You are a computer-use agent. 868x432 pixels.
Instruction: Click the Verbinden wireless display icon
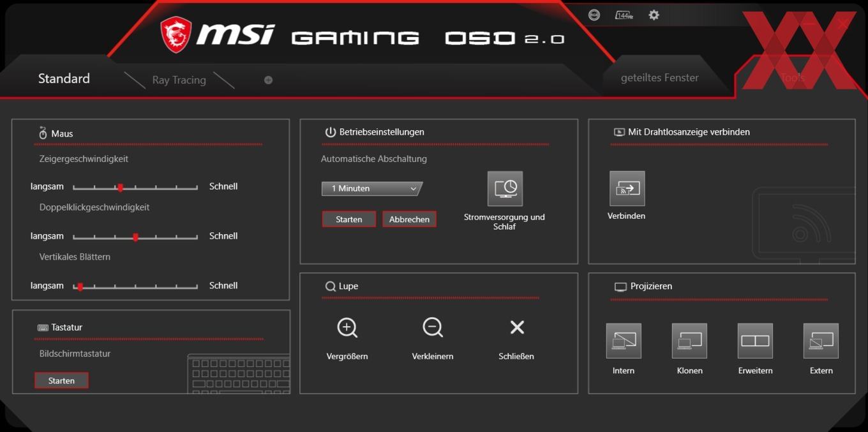(627, 188)
